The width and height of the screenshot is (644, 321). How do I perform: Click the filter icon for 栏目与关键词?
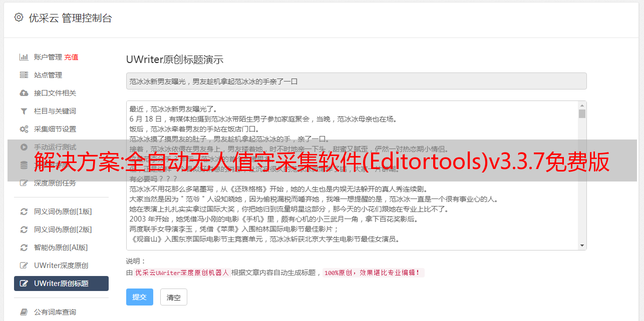(24, 111)
